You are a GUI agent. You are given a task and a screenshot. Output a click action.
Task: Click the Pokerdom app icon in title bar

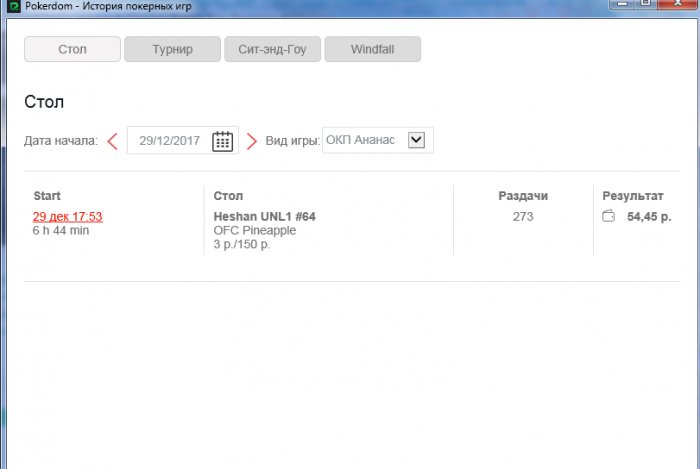click(13, 6)
